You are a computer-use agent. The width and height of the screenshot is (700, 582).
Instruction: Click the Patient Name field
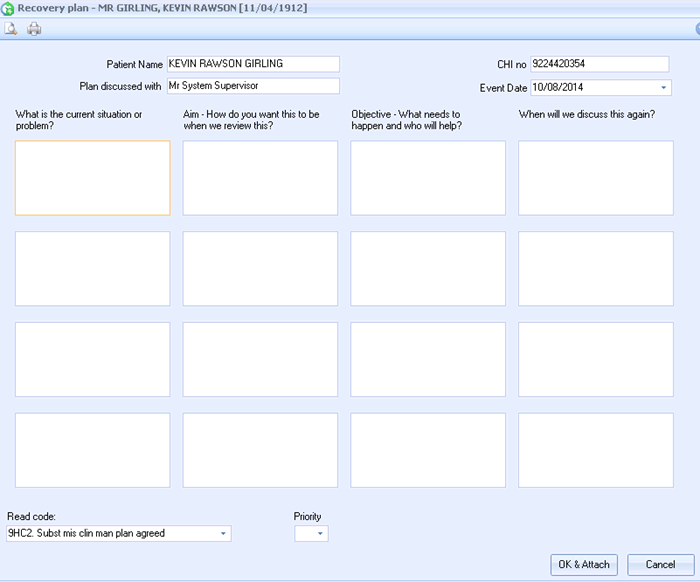pos(252,64)
